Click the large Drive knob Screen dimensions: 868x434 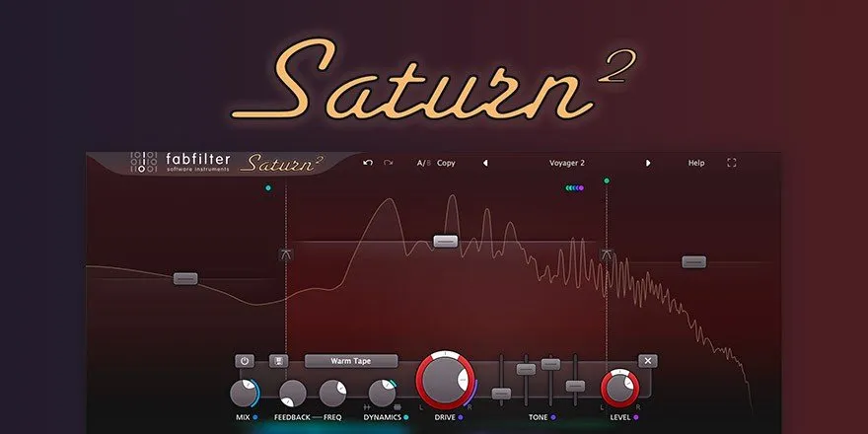[x=445, y=380]
